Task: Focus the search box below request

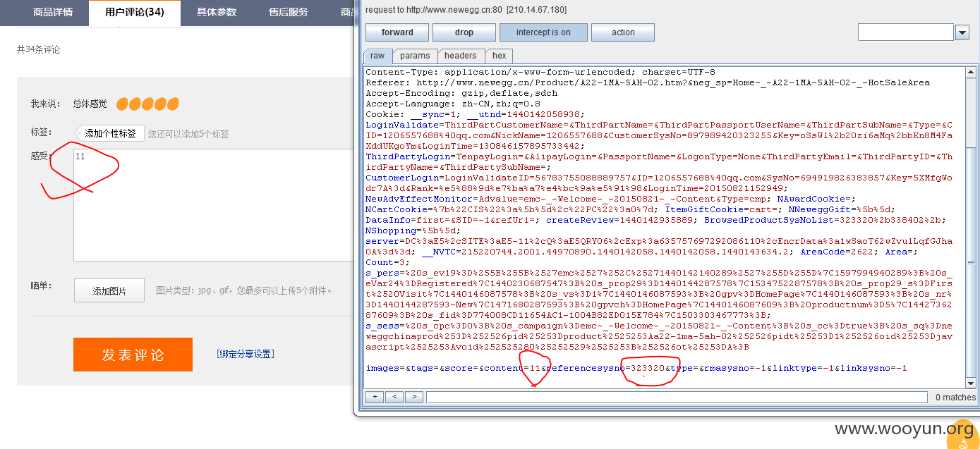Action: click(677, 398)
